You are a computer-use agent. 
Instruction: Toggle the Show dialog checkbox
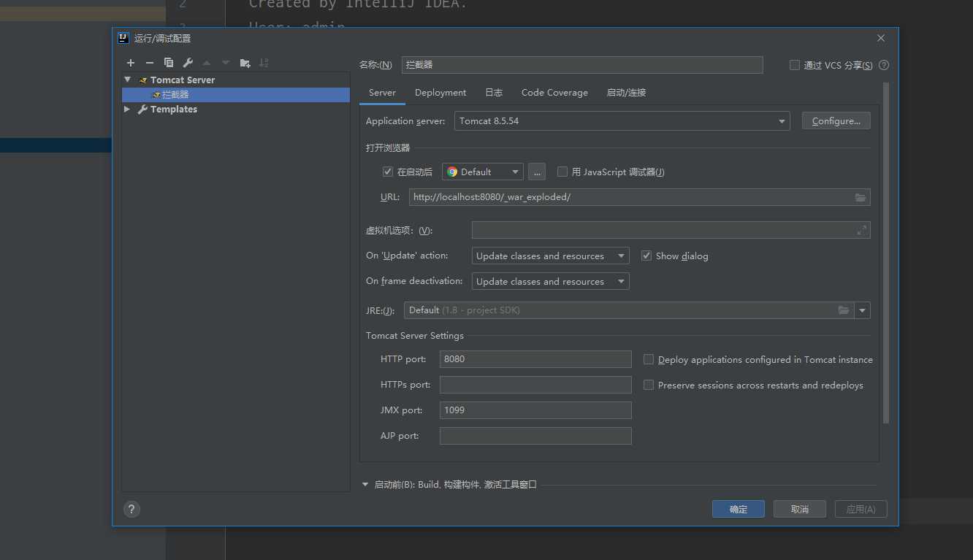[x=646, y=256]
